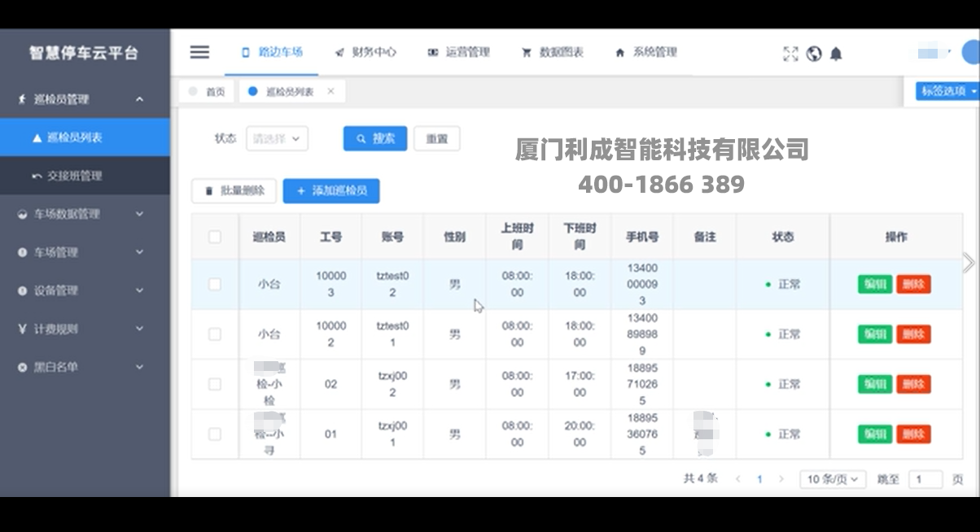The width and height of the screenshot is (980, 532).
Task: Delete the tzxj002 inspector row
Action: [913, 384]
